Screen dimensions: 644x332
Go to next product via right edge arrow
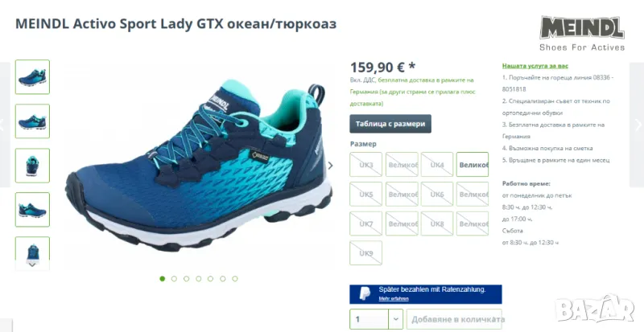click(637, 125)
